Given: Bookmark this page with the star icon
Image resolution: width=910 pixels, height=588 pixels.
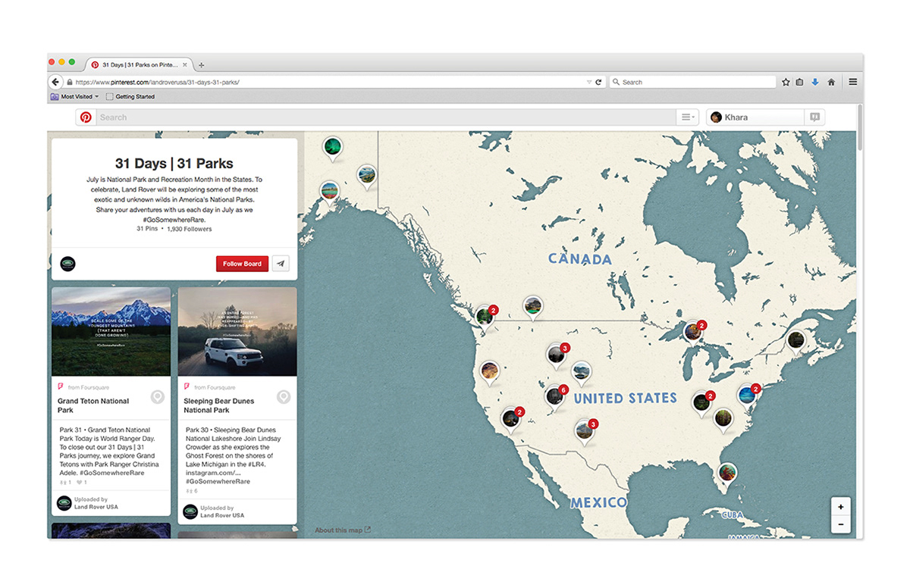Looking at the screenshot, I should (786, 82).
